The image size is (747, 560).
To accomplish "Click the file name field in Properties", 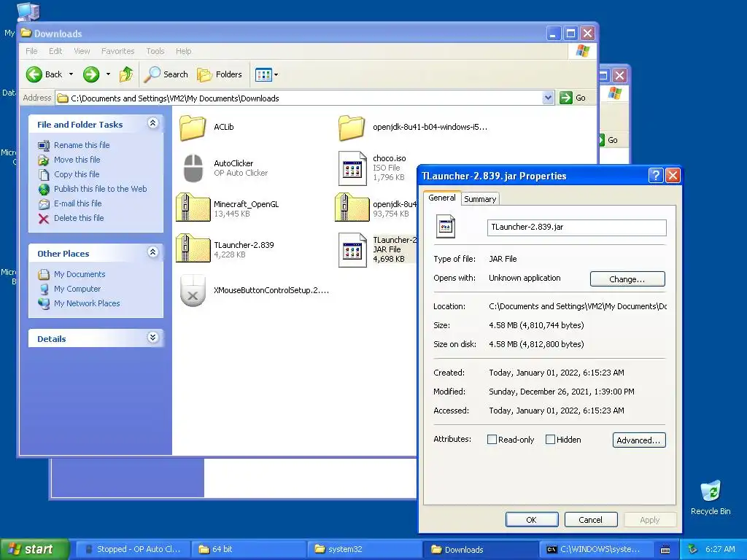I will coord(576,227).
